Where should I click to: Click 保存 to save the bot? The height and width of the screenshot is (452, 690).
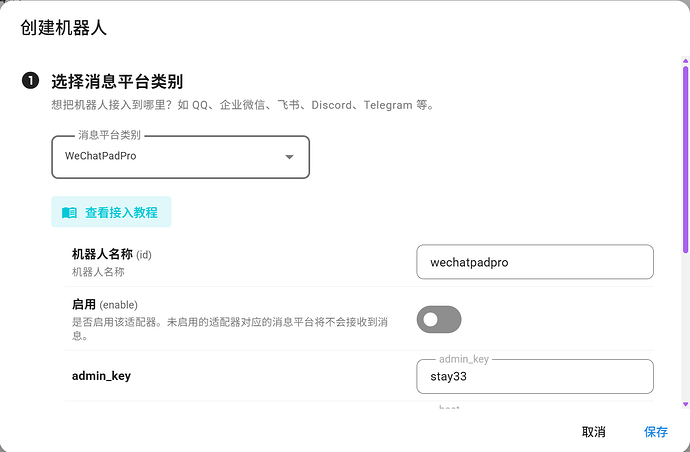[x=656, y=432]
